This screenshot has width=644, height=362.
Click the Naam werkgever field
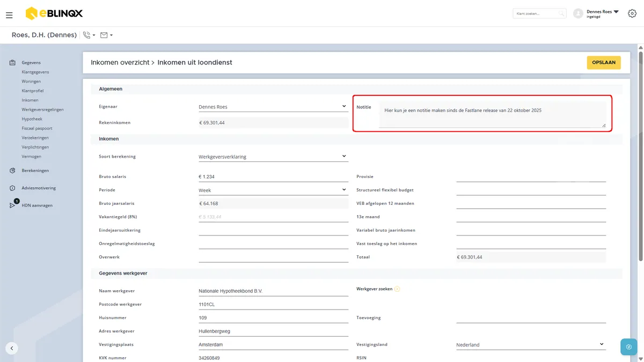click(273, 291)
